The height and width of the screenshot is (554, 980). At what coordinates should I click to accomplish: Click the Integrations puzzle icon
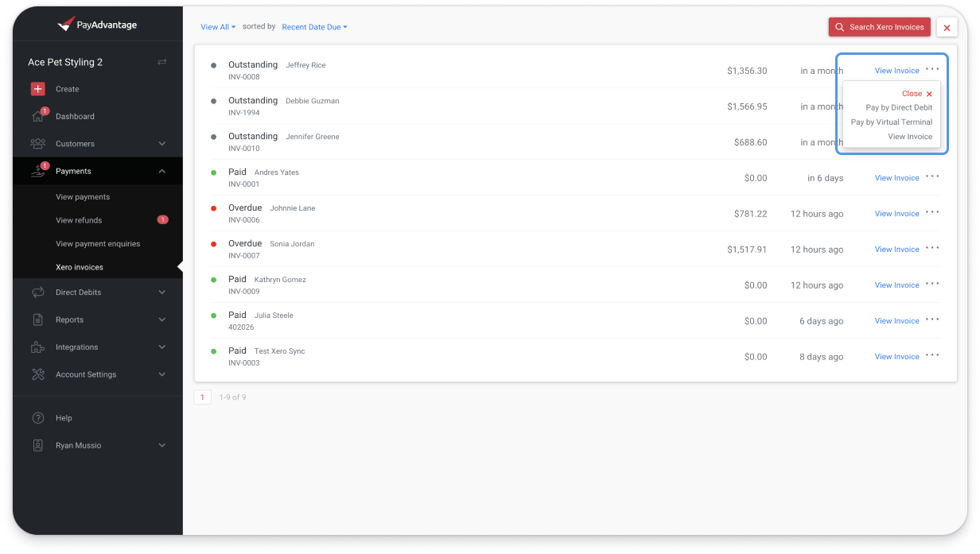pos(37,347)
